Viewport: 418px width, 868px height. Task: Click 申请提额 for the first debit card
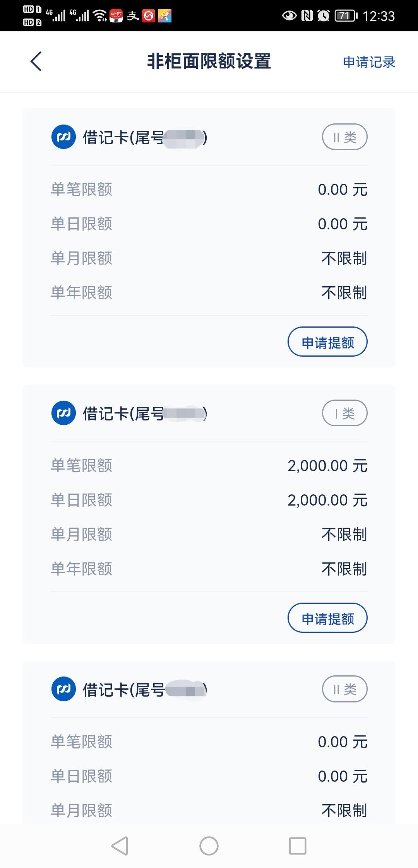tap(327, 342)
